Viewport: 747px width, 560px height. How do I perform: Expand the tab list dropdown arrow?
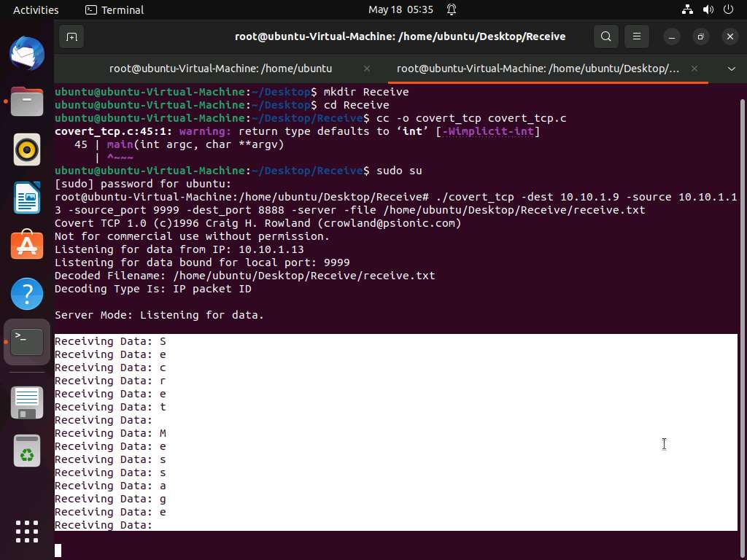pos(731,69)
